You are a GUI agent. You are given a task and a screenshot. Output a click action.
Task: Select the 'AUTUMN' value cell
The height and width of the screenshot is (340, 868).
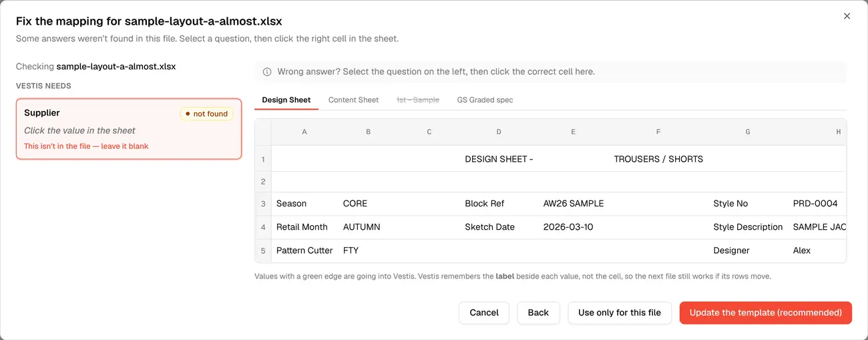click(x=368, y=227)
